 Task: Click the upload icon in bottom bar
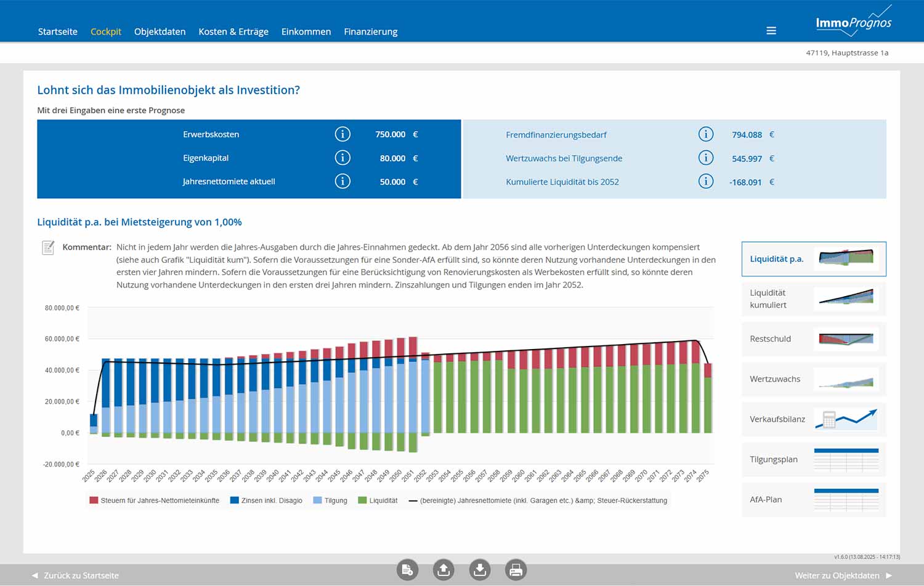coord(444,571)
